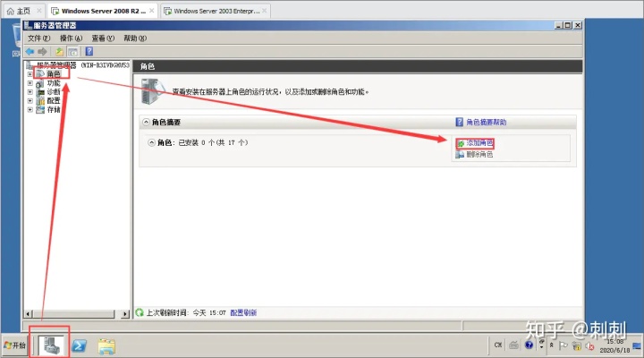Click the 配置刷新 link
This screenshot has height=358, width=644.
point(243,312)
